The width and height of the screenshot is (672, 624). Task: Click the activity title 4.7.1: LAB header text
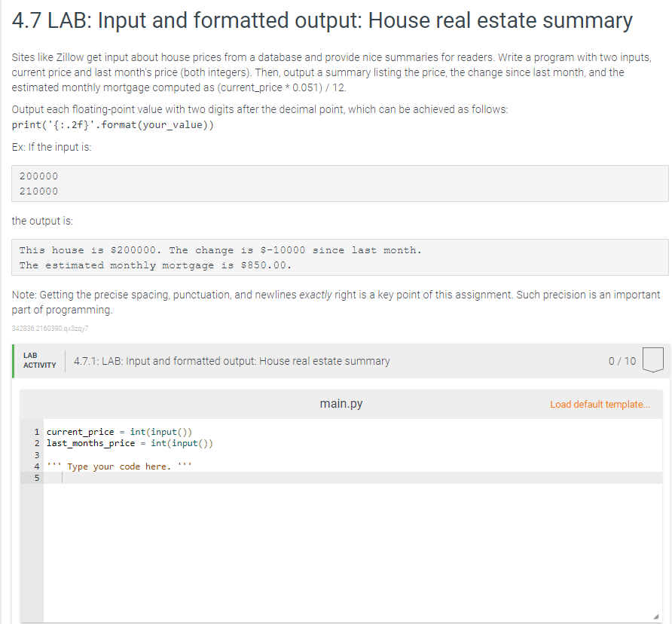tap(233, 361)
